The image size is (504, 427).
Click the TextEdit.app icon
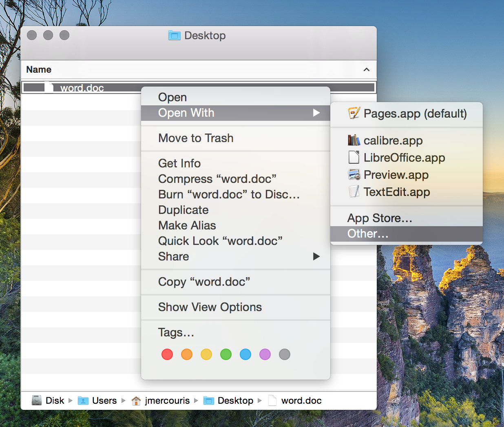click(354, 191)
